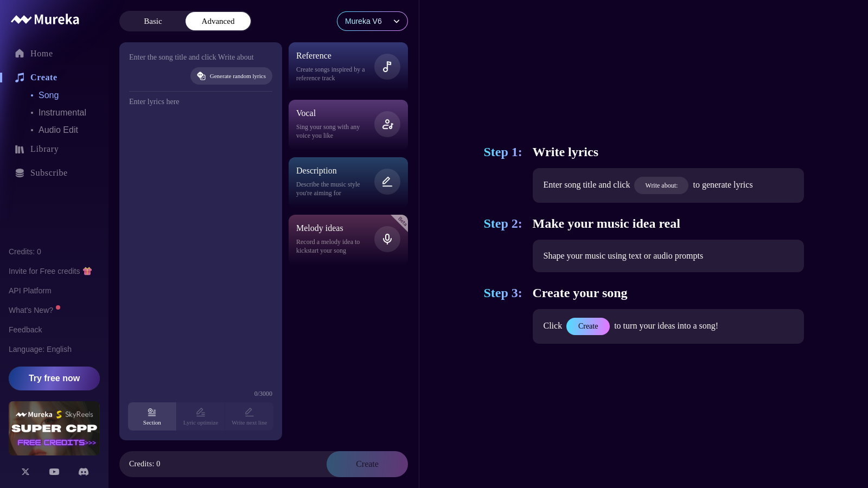Switch to the Basic tab
Screen dimensions: 868x488
point(152,21)
